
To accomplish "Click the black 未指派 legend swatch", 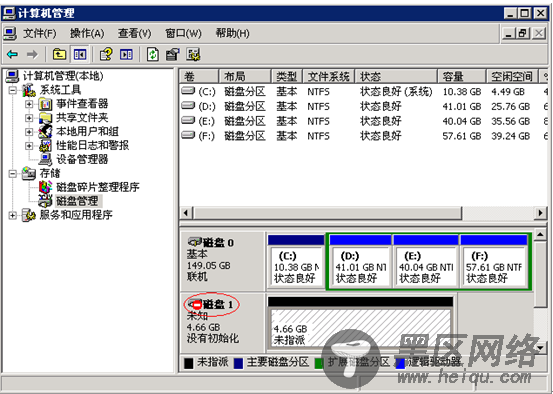I will point(189,363).
